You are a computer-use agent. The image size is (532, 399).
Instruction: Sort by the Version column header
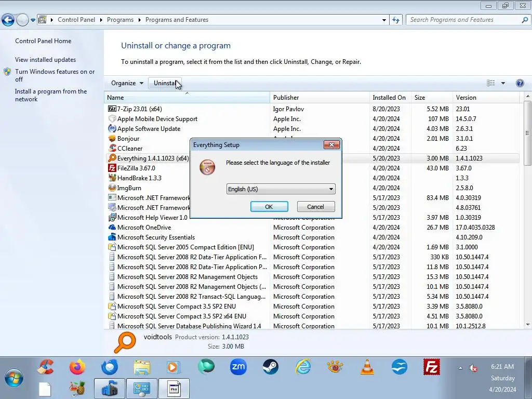486,97
